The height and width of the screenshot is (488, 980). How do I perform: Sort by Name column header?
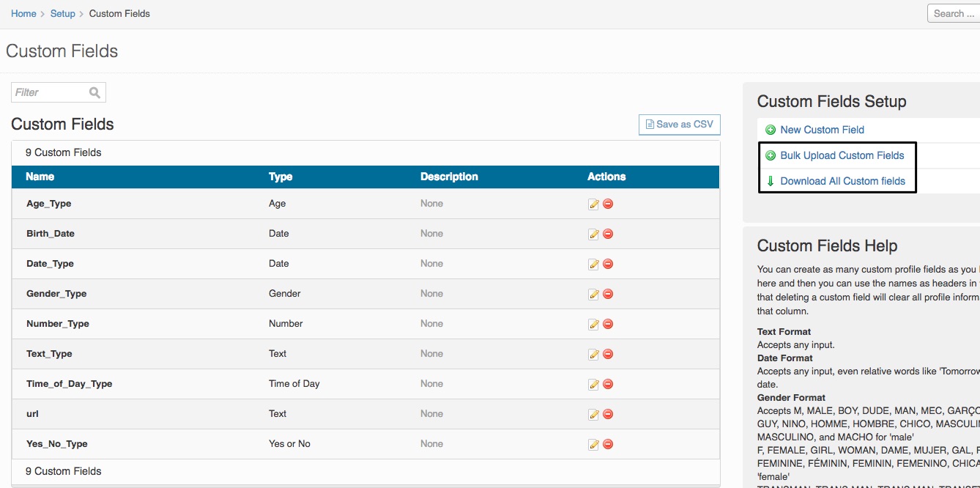click(x=40, y=177)
